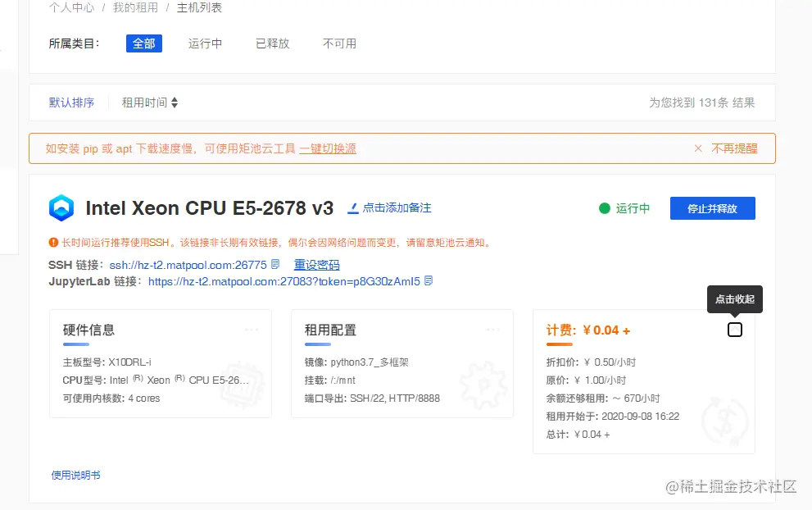Click the 重设密码 link
Screen dimensions: 812x510
point(317,265)
